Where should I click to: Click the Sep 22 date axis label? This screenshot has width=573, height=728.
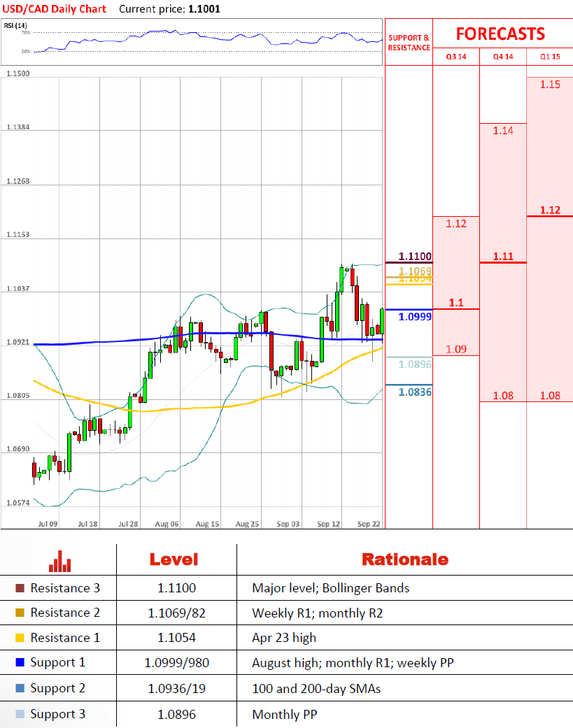pos(369,524)
